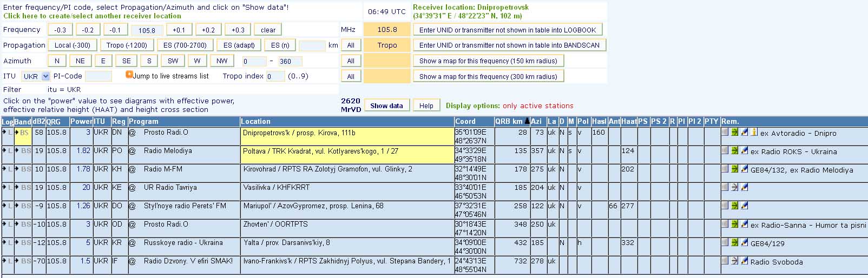Click the pencil edit icon in the Radio M-FM row
Image resolution: width=868 pixels, height=278 pixels.
pos(745,169)
